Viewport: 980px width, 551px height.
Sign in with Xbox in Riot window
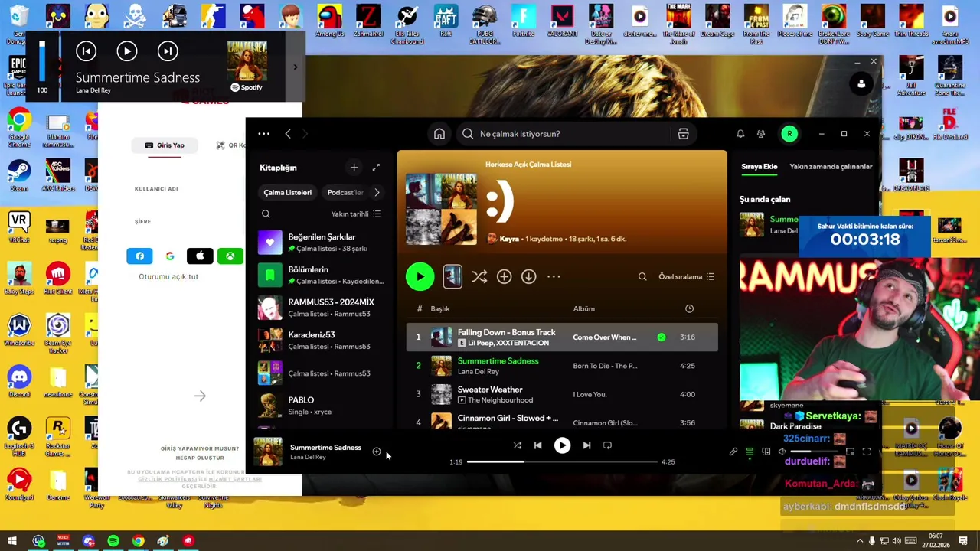pos(230,256)
